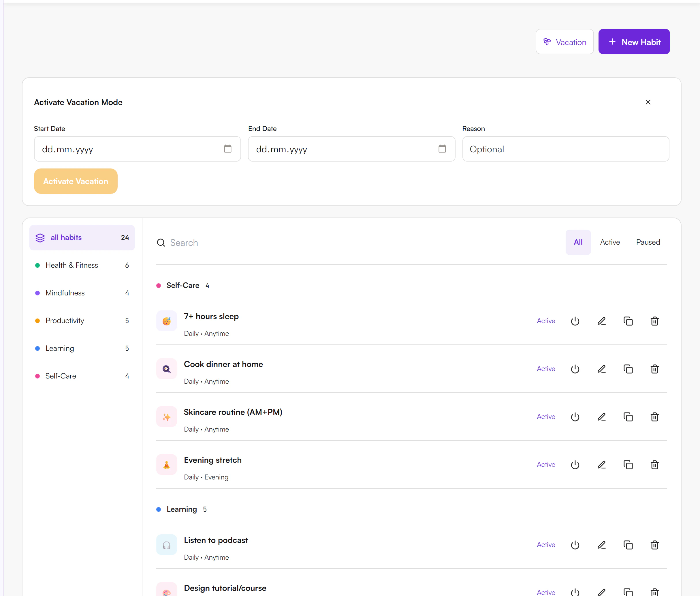The width and height of the screenshot is (700, 596).
Task: Click the 7+ hours sleep emoji icon
Action: point(166,321)
